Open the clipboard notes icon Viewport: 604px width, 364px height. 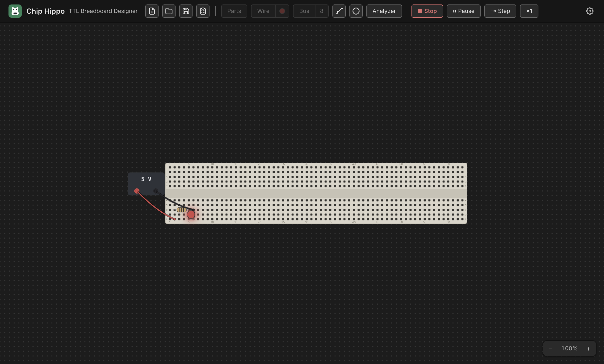203,11
